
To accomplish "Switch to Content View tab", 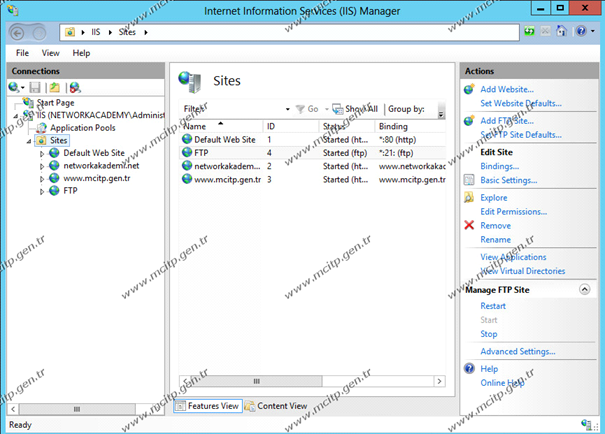I will pos(276,406).
